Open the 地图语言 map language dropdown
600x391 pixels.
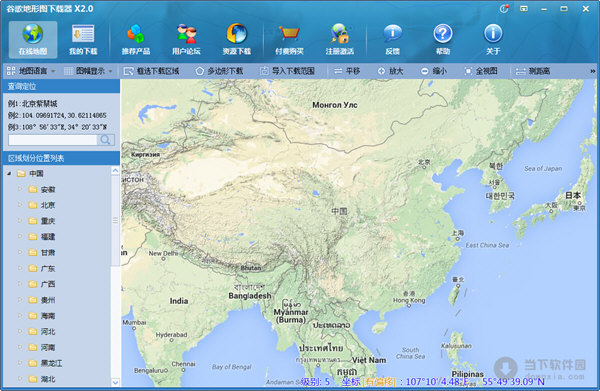pos(31,71)
